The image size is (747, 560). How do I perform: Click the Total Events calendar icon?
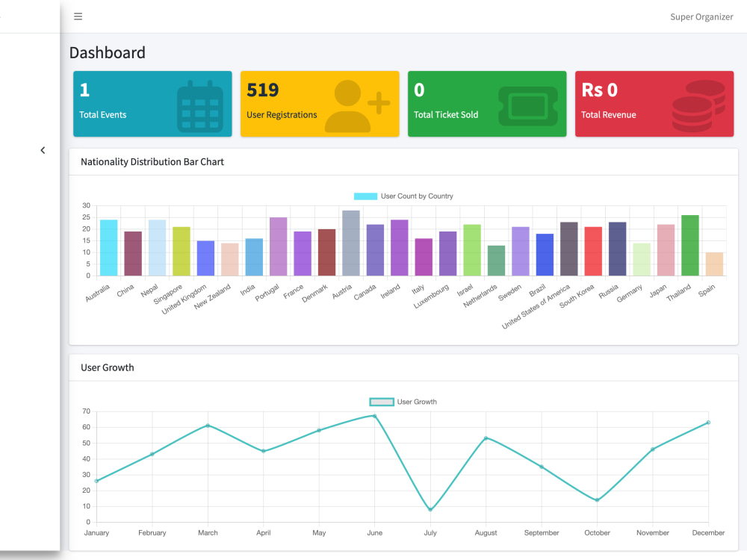tap(200, 107)
